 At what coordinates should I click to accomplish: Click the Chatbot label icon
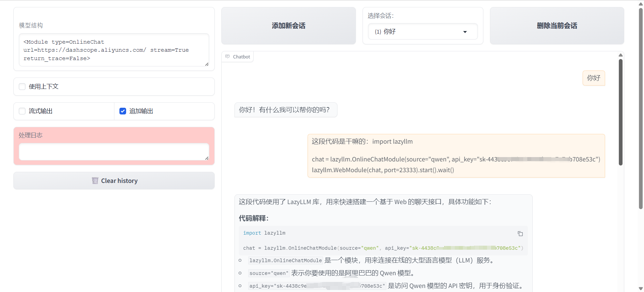[227, 57]
